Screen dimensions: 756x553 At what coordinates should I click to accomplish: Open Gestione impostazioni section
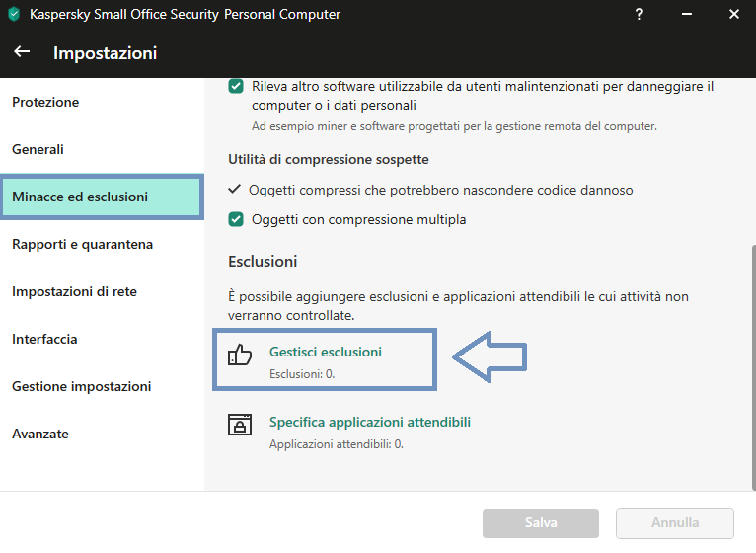(82, 386)
